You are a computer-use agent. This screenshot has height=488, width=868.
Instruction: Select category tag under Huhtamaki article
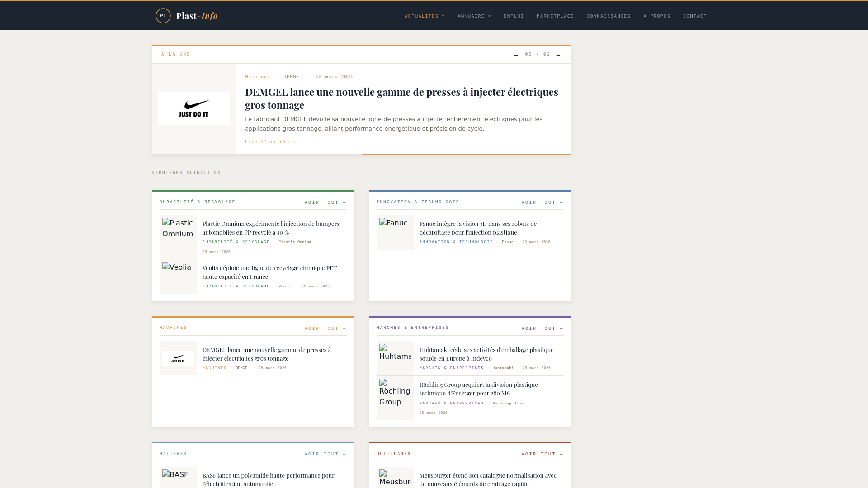[x=451, y=368]
